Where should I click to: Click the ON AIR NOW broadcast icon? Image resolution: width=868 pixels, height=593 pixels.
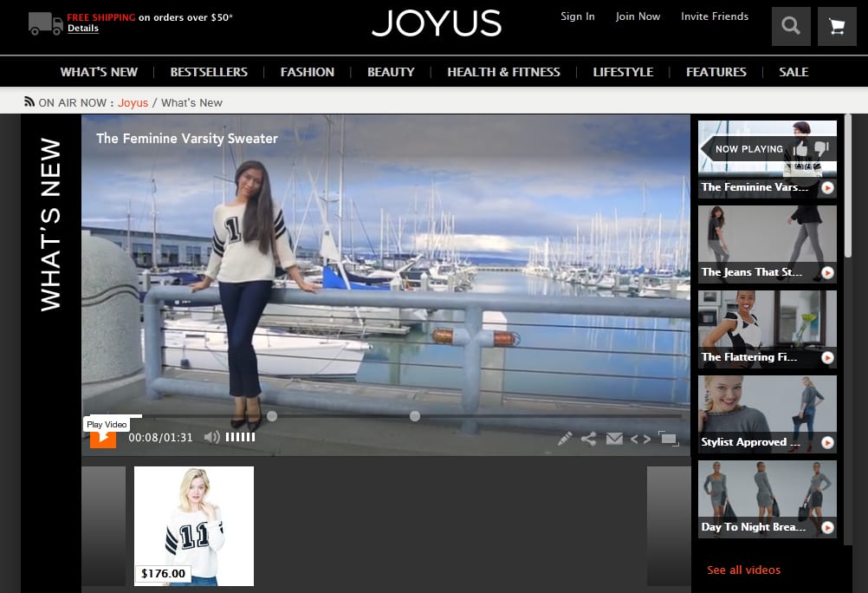pyautogui.click(x=28, y=102)
